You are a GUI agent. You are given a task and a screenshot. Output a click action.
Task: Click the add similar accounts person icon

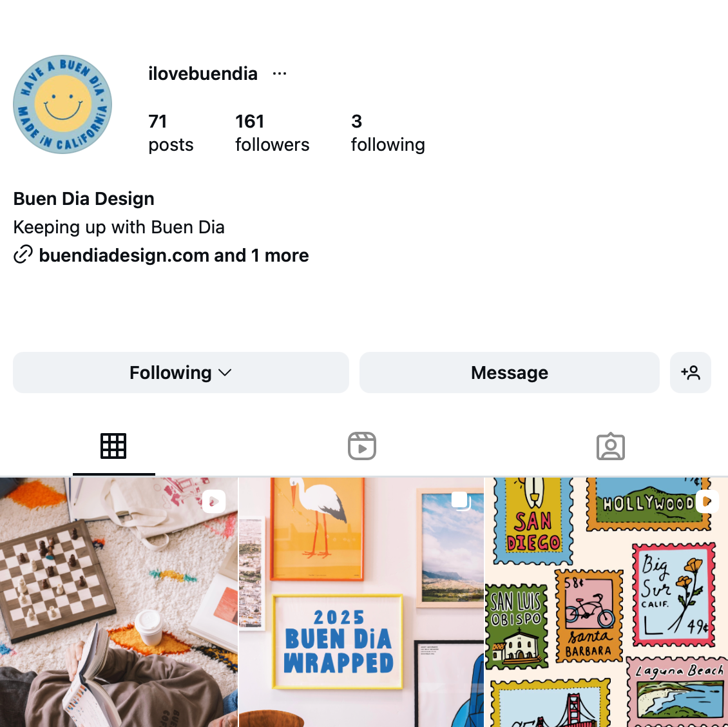(691, 373)
